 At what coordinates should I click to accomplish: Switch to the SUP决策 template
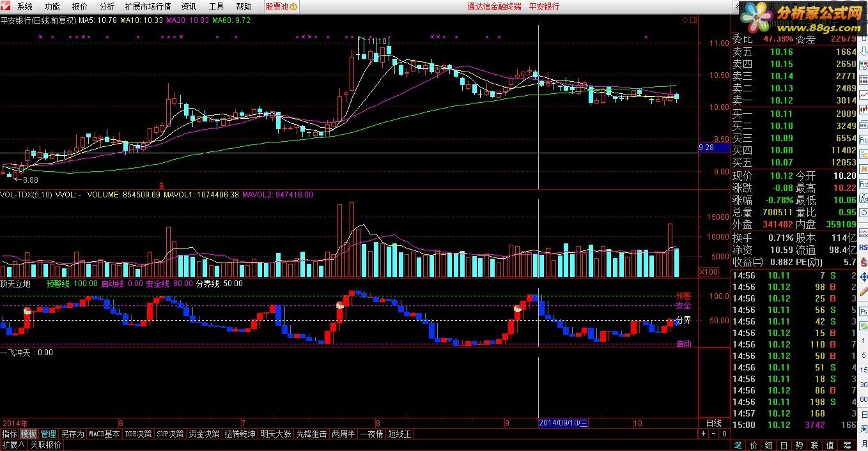click(x=171, y=434)
